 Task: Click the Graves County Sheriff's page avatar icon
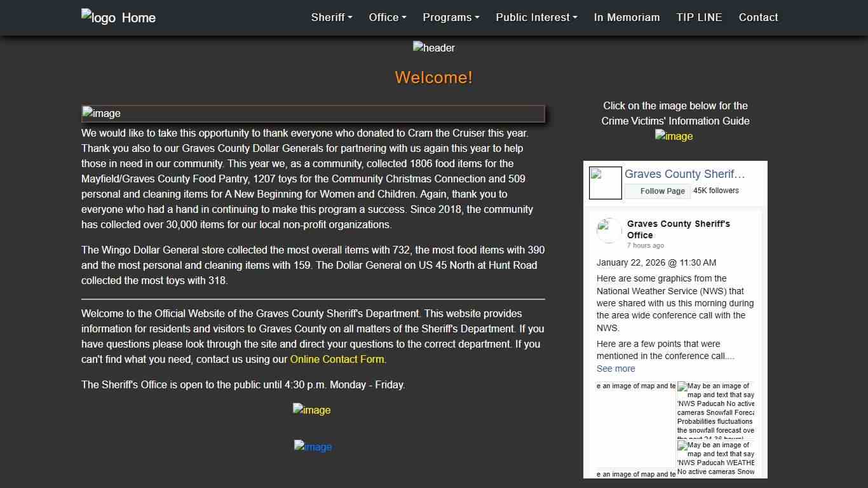(605, 182)
